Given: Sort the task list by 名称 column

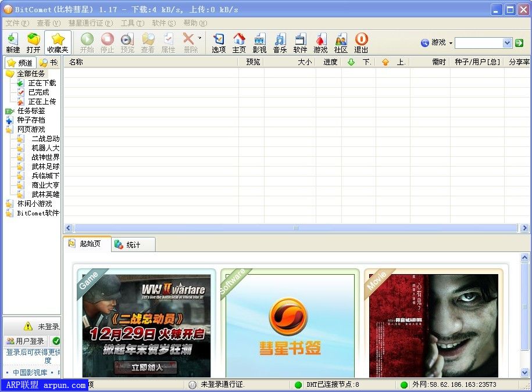Looking at the screenshot, I should [x=151, y=62].
